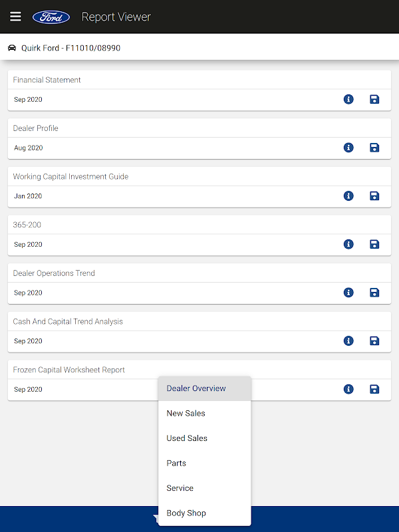Click the Ford logo
Image resolution: width=399 pixels, height=532 pixels.
point(51,17)
